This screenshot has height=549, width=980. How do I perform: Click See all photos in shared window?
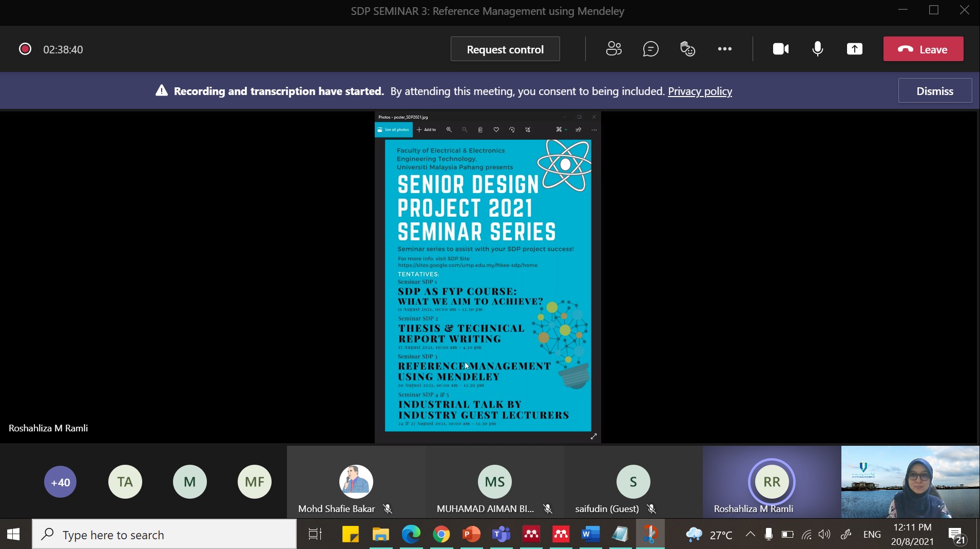point(394,129)
